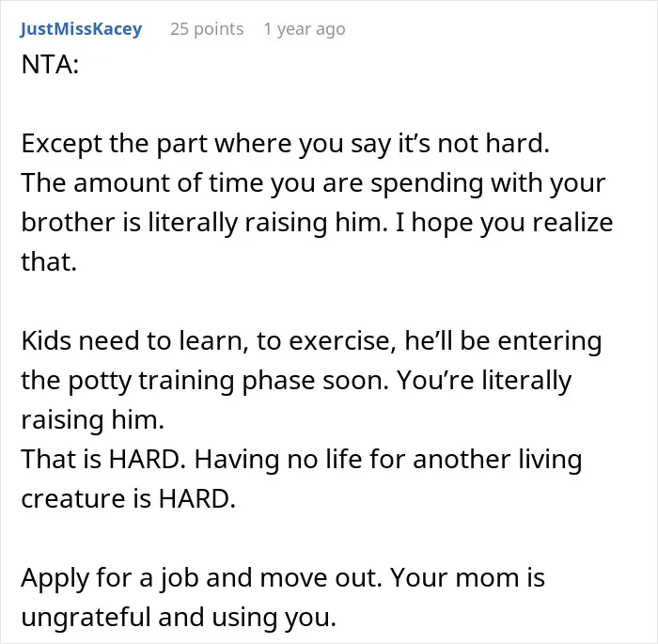This screenshot has height=644, width=658.
Task: Click the word 'that.' ending first paragraph
Action: (49, 262)
